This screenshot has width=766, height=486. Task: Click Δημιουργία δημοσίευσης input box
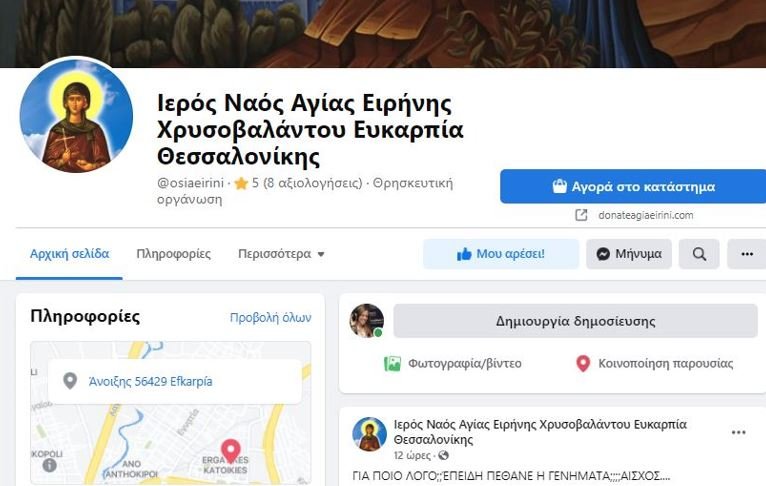coord(575,321)
